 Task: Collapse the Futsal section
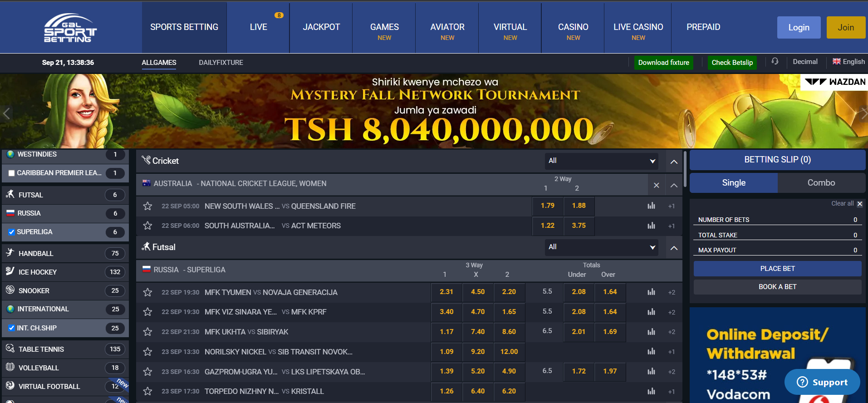[x=674, y=248]
